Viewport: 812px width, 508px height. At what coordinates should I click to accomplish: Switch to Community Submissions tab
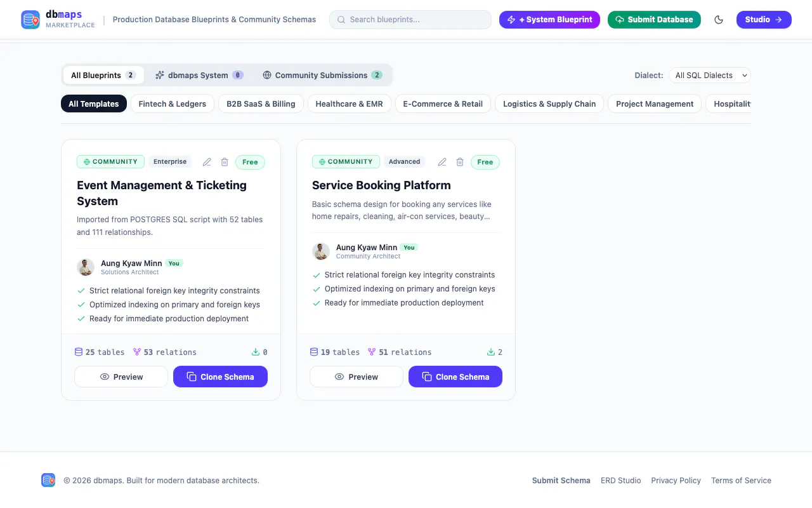coord(322,75)
